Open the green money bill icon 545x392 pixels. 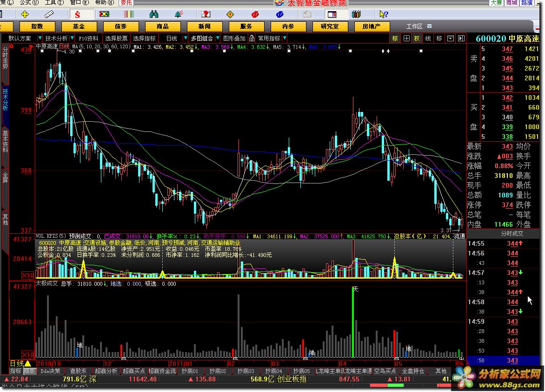(104, 14)
